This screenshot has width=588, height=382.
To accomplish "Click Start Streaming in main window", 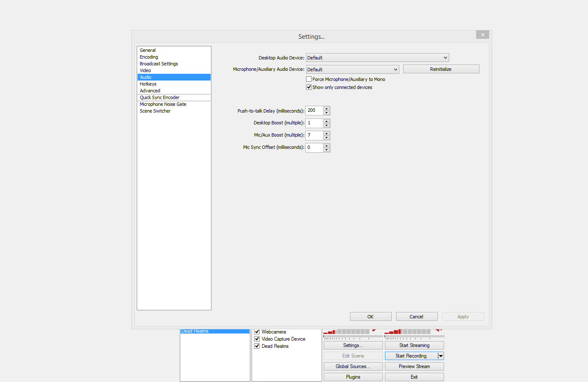I will pyautogui.click(x=415, y=345).
